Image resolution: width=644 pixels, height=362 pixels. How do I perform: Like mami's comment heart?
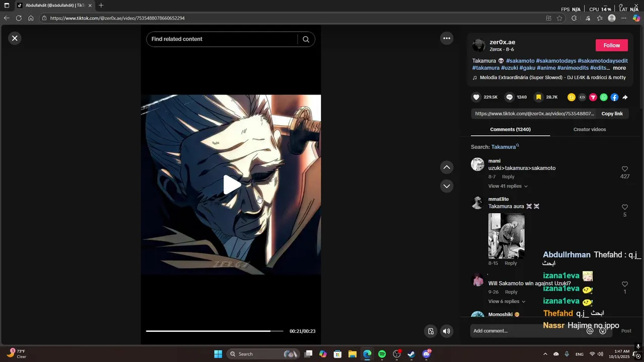click(625, 169)
